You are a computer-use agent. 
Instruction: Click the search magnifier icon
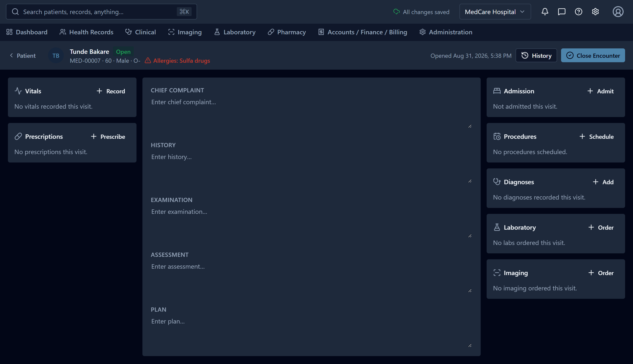[15, 12]
